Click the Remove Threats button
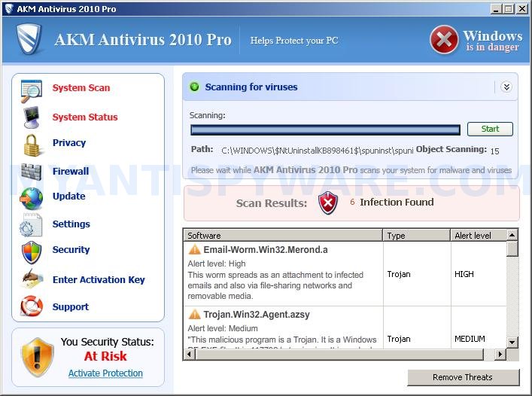532x396 pixels. tap(463, 377)
